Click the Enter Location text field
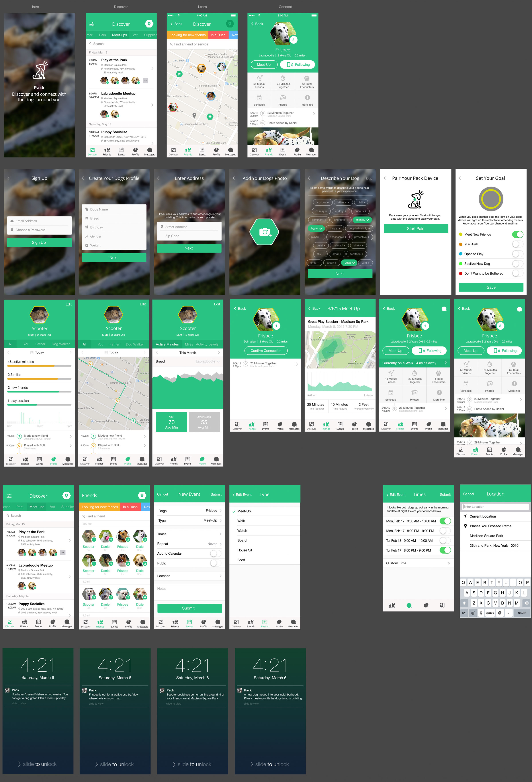The width and height of the screenshot is (532, 782). click(x=495, y=507)
